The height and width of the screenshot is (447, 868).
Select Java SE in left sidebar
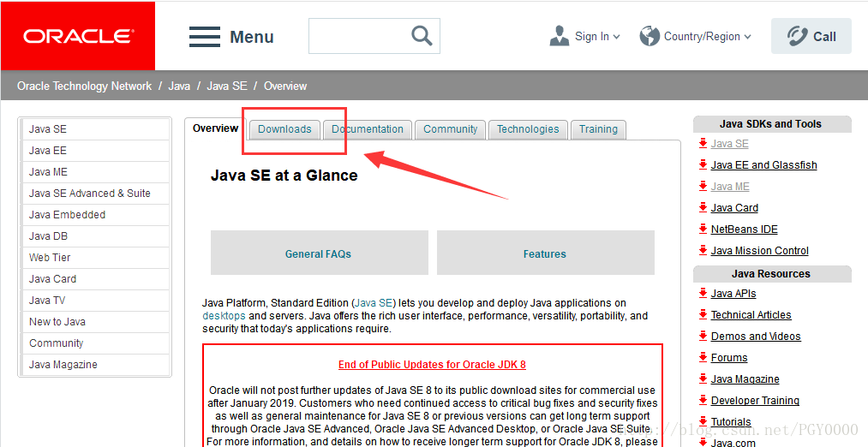[x=95, y=129]
